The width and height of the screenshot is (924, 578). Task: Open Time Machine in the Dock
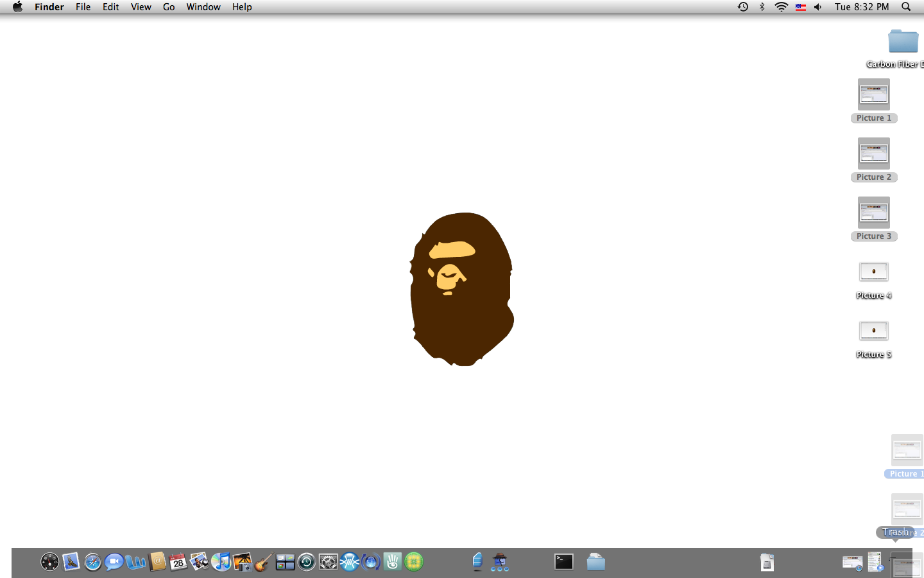pyautogui.click(x=307, y=562)
